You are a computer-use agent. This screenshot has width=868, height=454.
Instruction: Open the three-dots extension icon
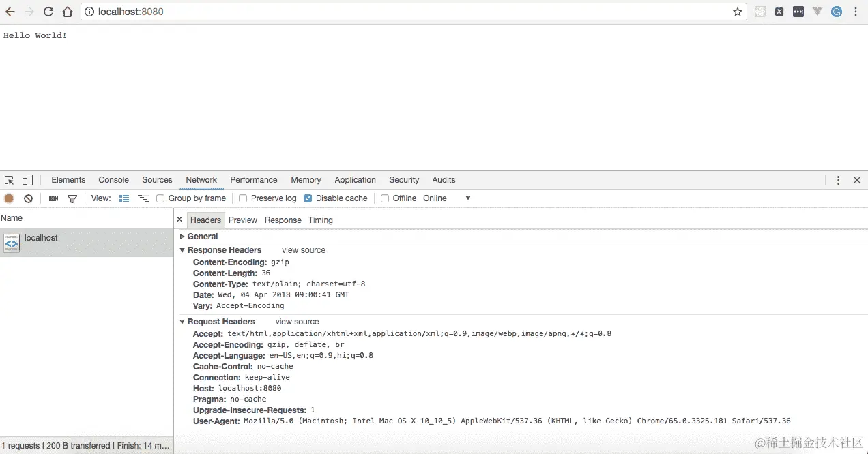[x=798, y=12]
